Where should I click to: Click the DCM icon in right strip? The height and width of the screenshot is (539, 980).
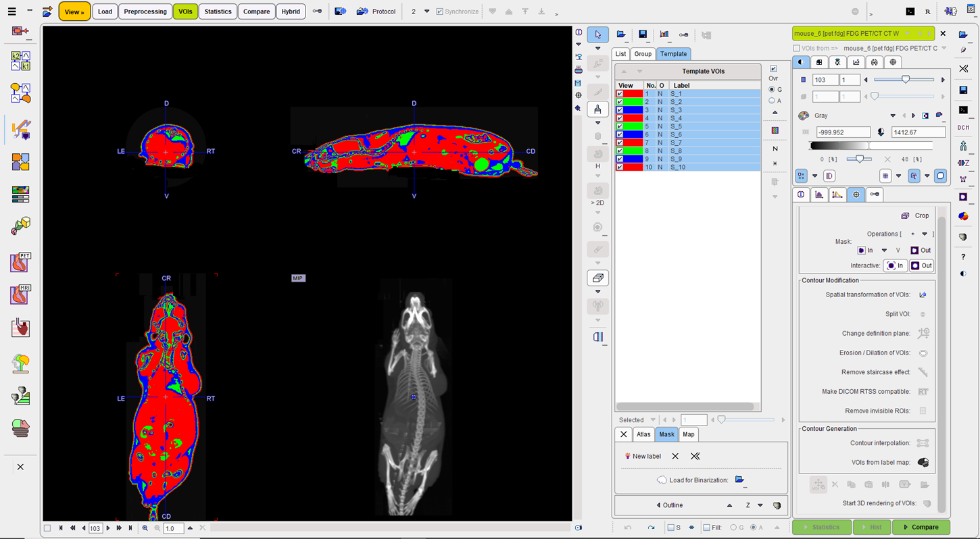click(963, 127)
